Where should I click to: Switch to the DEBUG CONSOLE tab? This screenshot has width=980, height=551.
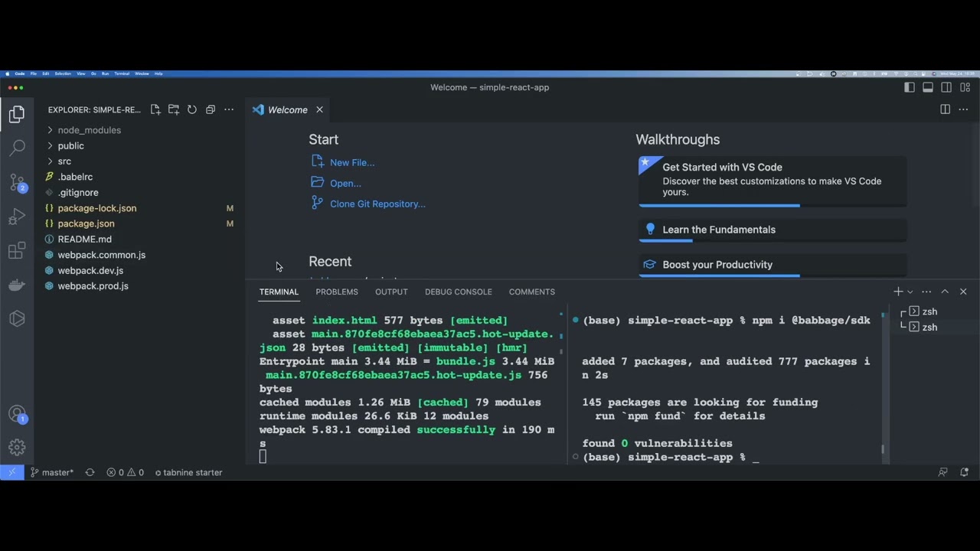tap(459, 292)
